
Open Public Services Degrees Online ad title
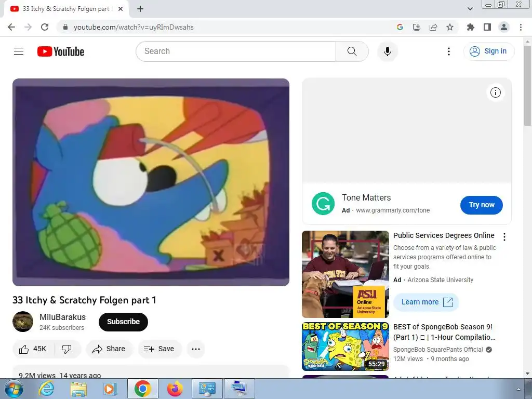click(x=444, y=235)
